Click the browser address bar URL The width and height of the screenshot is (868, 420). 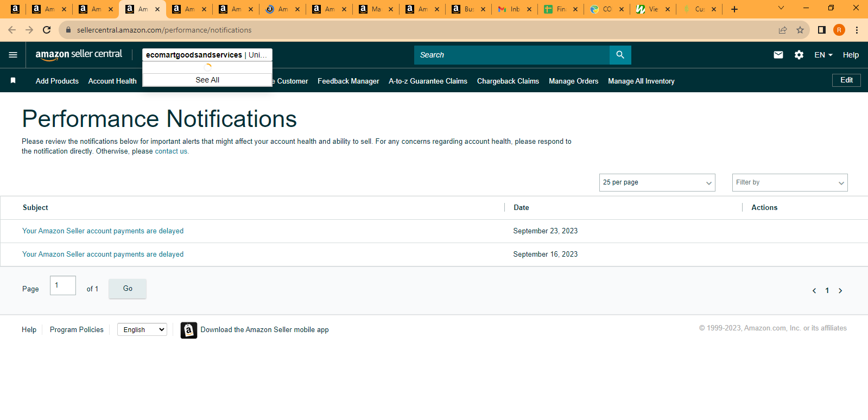(x=164, y=30)
